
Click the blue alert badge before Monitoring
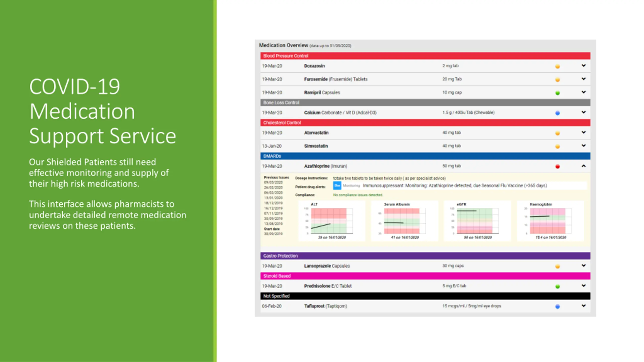coord(337,186)
